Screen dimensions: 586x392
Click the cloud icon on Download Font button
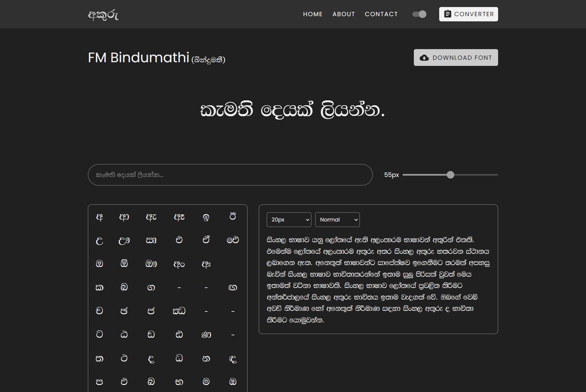(x=424, y=57)
